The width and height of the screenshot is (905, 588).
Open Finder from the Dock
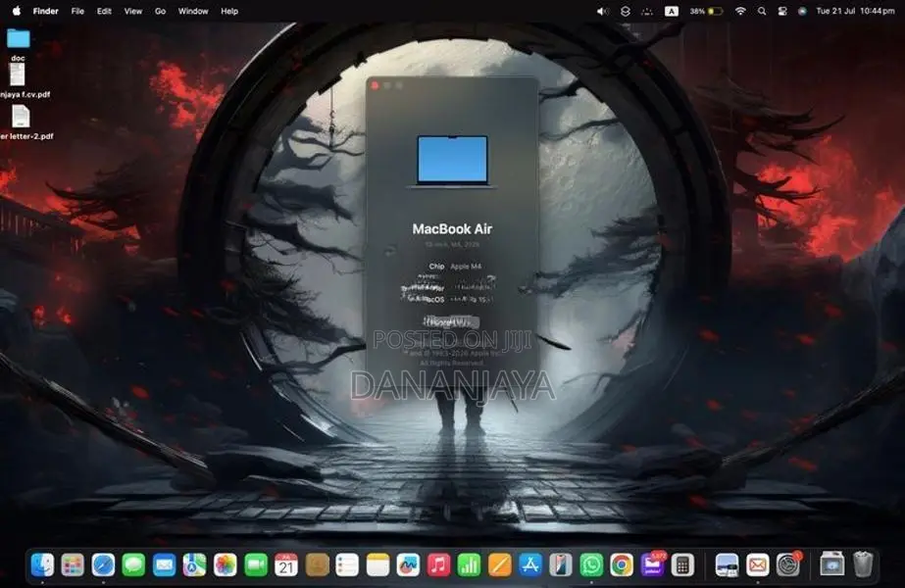click(x=42, y=564)
